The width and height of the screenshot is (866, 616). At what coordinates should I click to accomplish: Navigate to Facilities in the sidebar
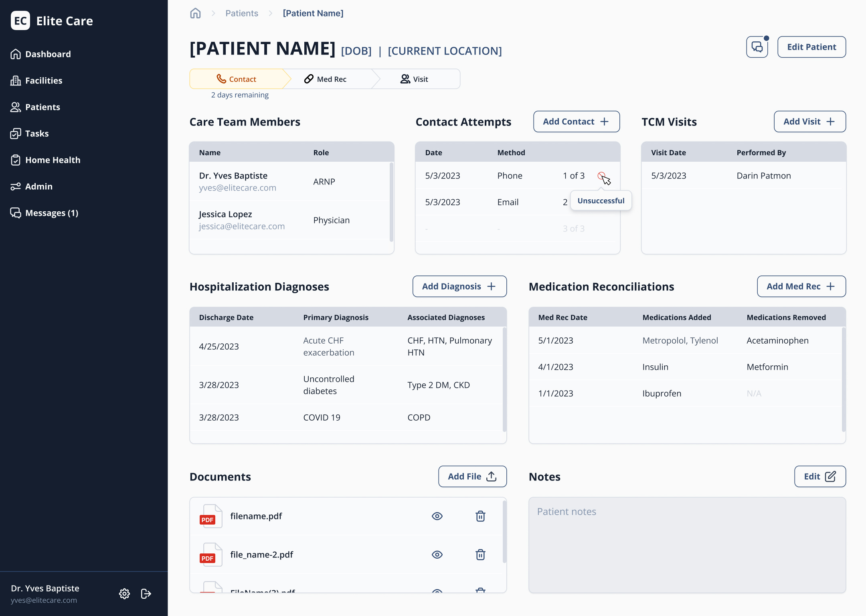tap(44, 80)
